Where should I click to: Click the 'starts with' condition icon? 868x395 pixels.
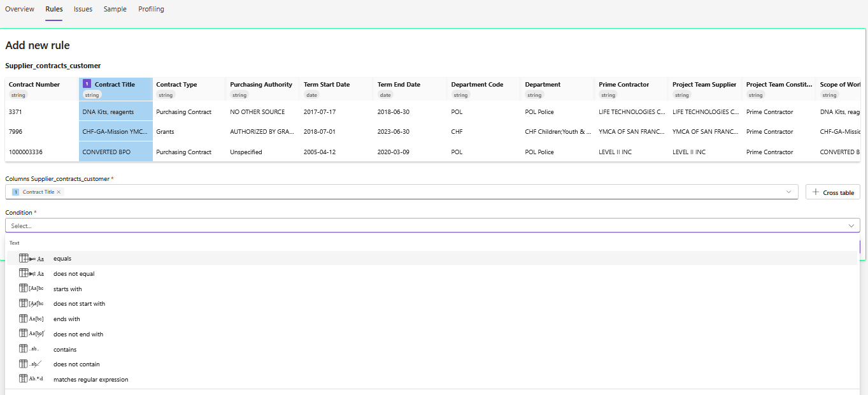click(31, 289)
